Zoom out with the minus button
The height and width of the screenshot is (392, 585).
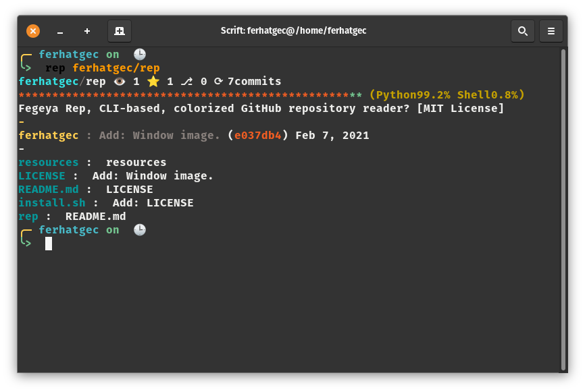59,32
